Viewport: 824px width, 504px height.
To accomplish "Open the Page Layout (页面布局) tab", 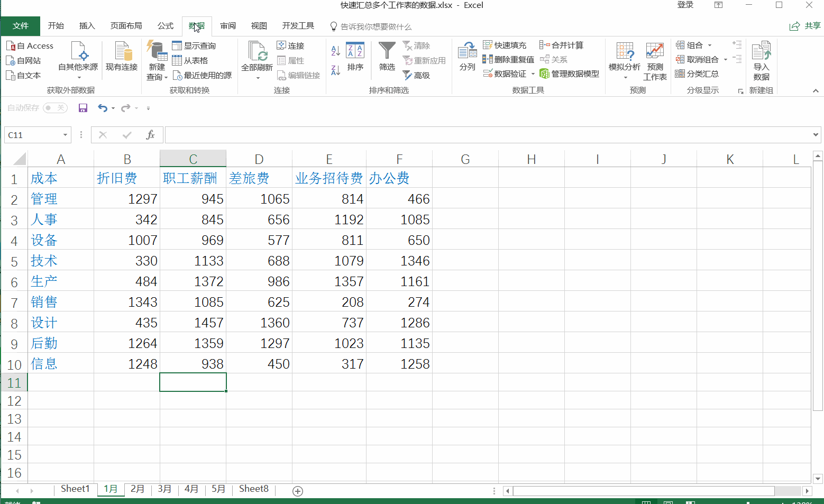I will point(126,26).
